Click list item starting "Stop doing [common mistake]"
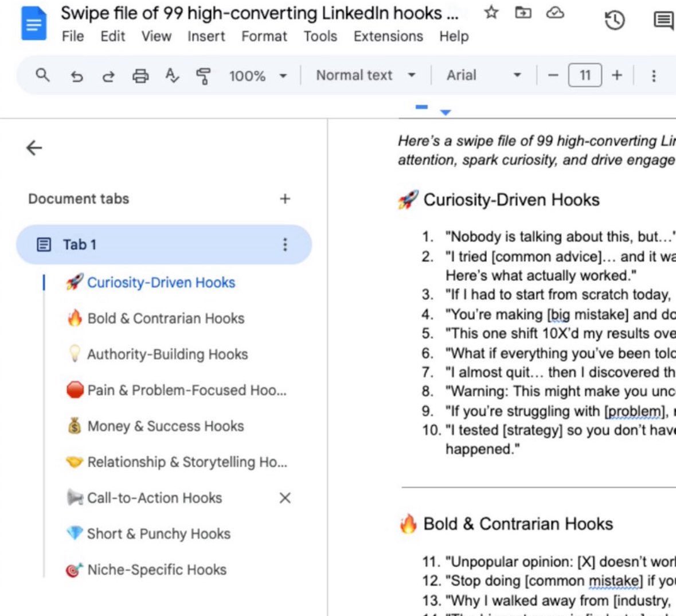The width and height of the screenshot is (676, 616). (560, 580)
